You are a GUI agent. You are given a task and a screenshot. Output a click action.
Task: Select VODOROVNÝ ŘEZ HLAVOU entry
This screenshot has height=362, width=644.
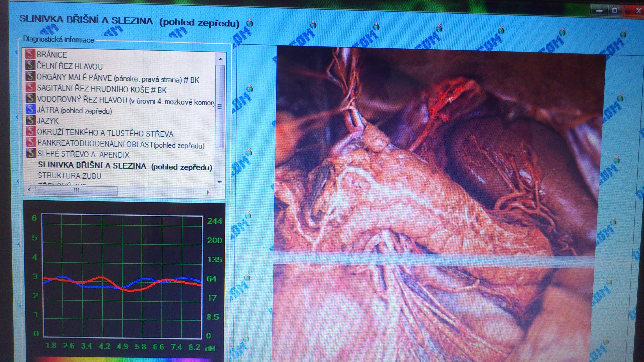pyautogui.click(x=126, y=100)
